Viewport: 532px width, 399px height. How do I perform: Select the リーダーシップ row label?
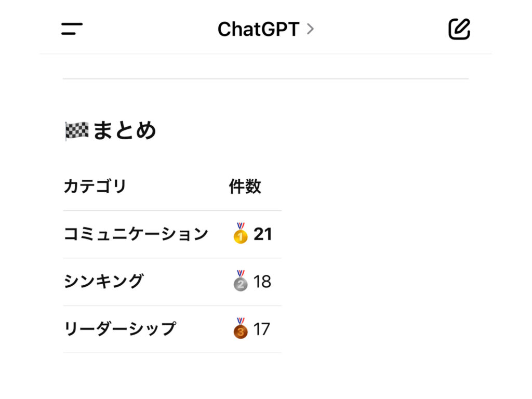pos(120,329)
